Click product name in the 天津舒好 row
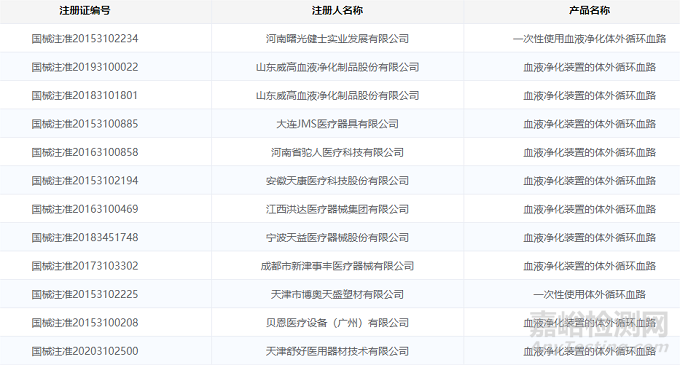 coord(589,351)
